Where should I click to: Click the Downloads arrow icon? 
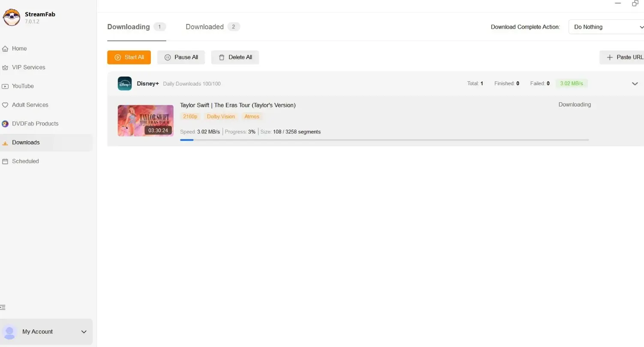[x=5, y=143]
